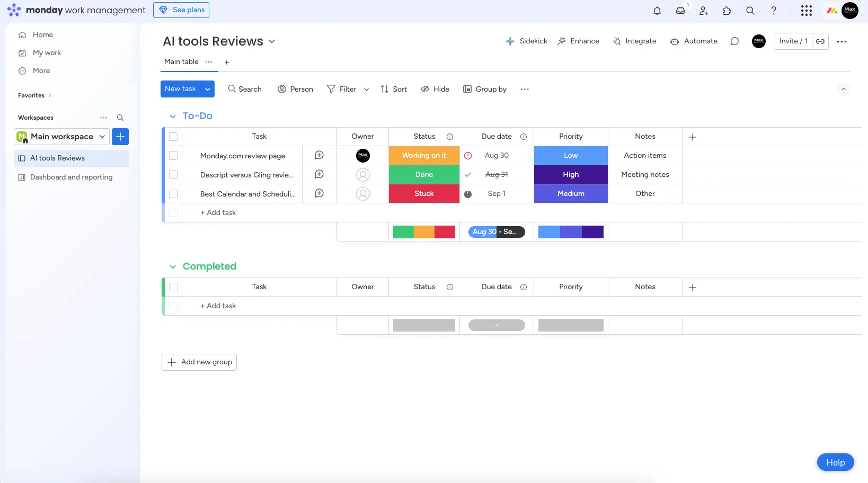Click Automate button
This screenshot has height=483, width=868.
pyautogui.click(x=694, y=41)
